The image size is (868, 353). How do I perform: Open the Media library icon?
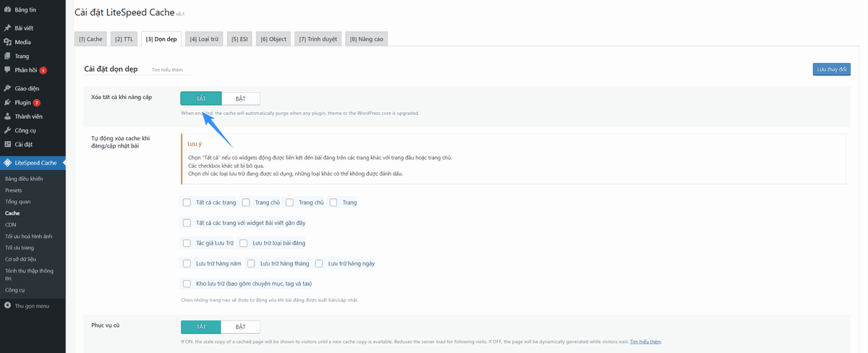7,42
